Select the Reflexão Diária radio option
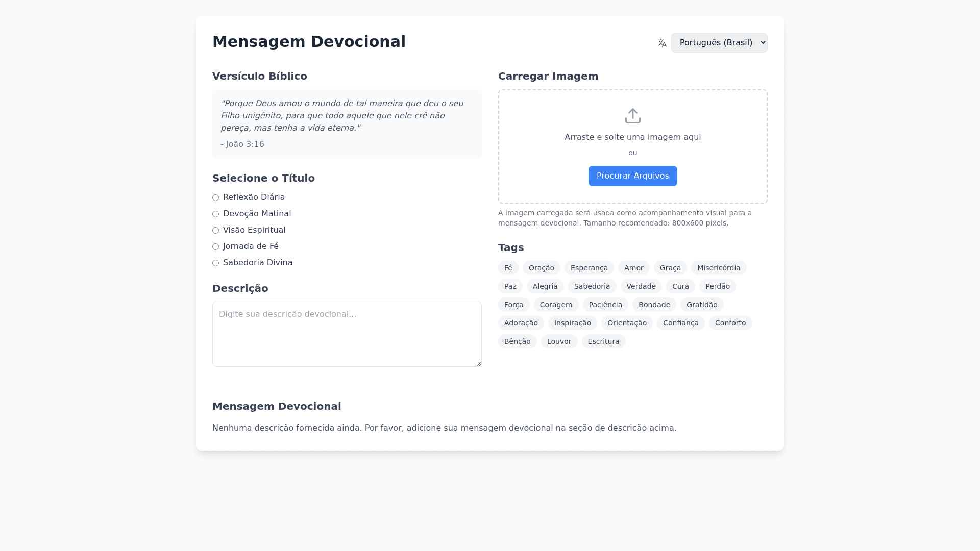Screen dimensions: 980x551 [x=216, y=198]
